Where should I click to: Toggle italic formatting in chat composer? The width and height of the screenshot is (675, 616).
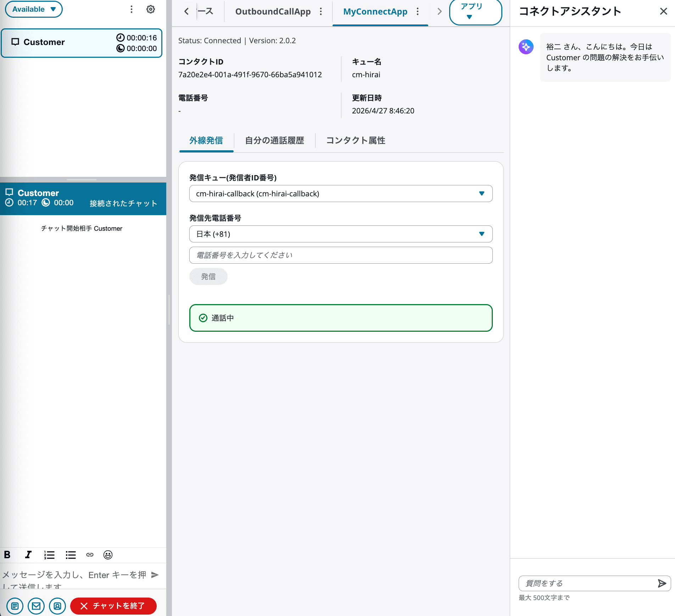click(28, 555)
